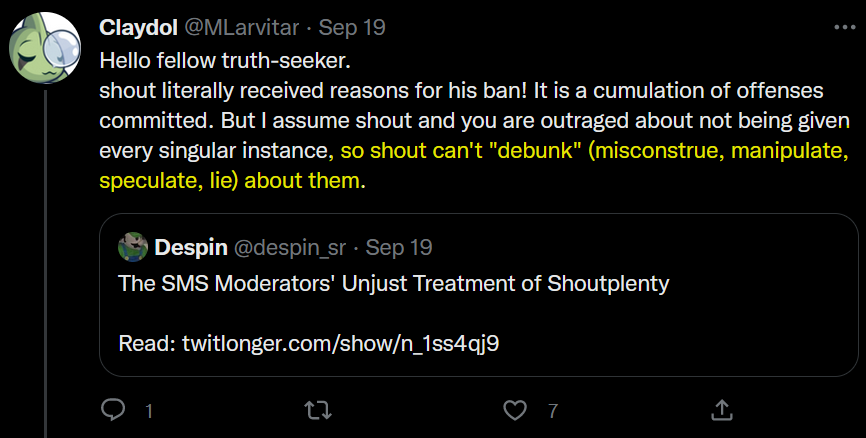Click the reply speech bubble icon
Image resolution: width=866 pixels, height=438 pixels.
(x=114, y=410)
